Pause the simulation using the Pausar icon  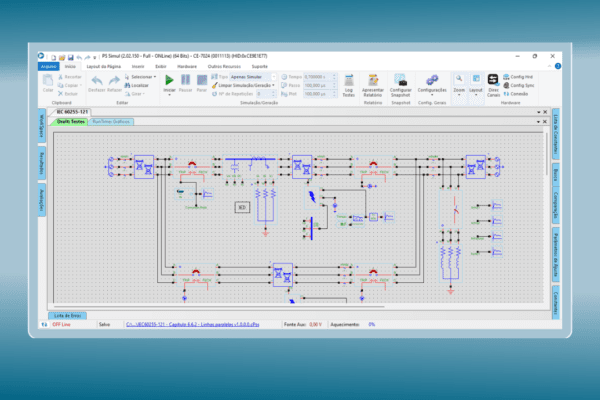186,80
